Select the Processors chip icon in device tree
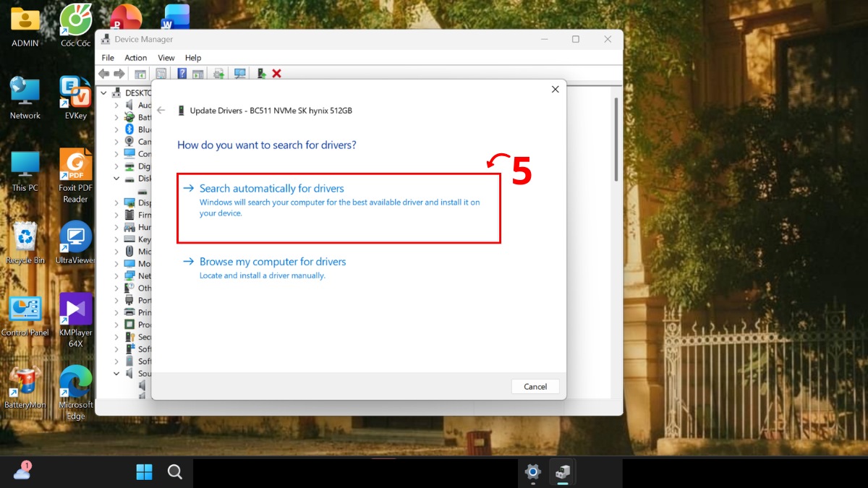The height and width of the screenshot is (488, 868). click(x=129, y=325)
